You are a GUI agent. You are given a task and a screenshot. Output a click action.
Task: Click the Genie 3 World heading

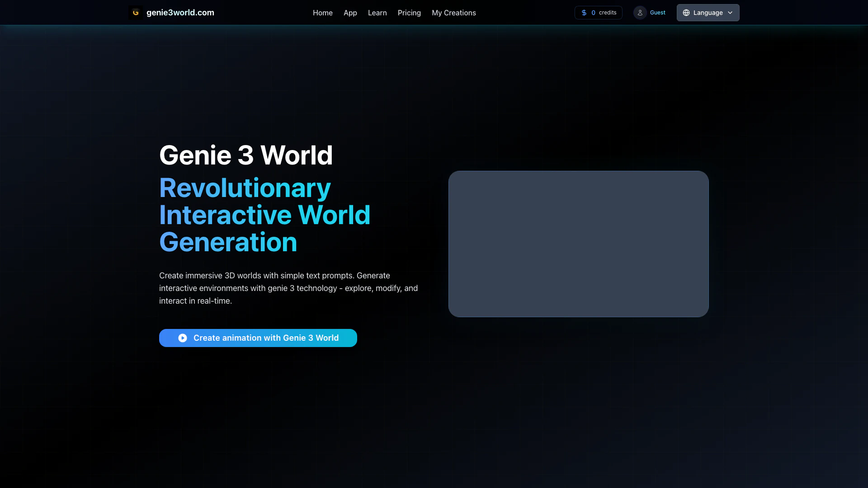coord(246,155)
